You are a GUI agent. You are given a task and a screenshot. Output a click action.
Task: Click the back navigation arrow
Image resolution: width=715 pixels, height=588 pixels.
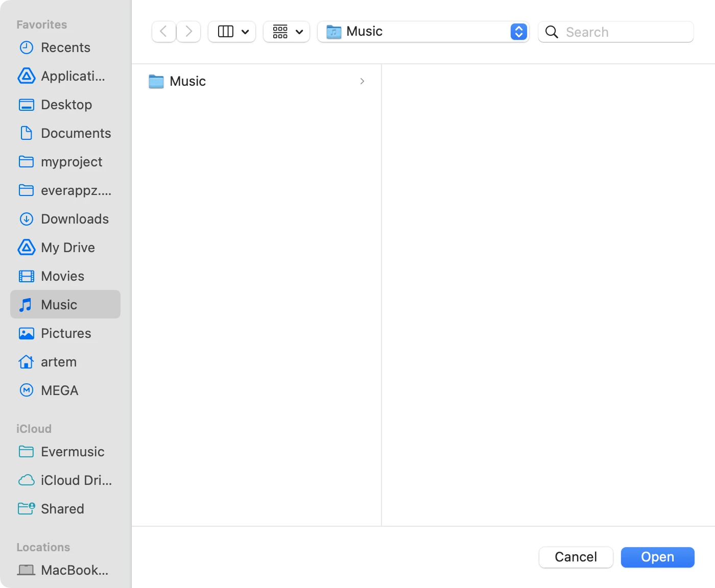[x=163, y=32]
